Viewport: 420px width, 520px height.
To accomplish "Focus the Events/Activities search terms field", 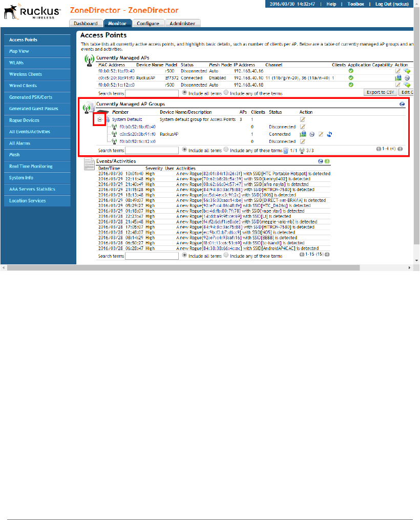I will tap(152, 256).
